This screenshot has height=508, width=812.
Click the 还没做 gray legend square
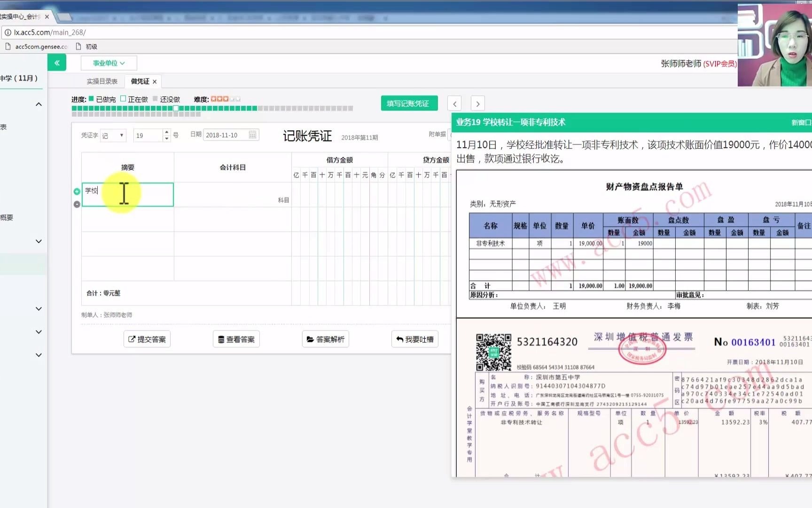[x=155, y=99]
